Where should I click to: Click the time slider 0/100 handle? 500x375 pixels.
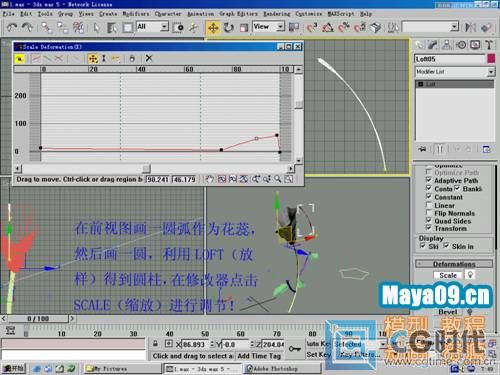point(38,319)
